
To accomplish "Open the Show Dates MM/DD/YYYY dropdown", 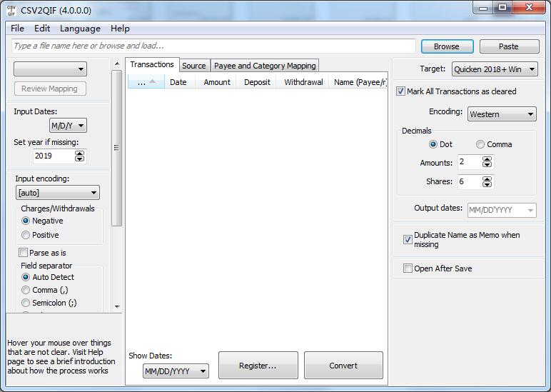I will 176,371.
